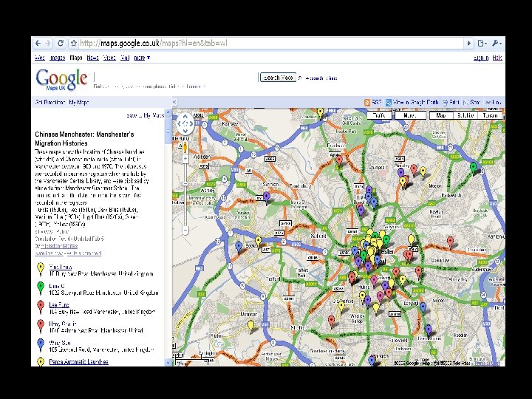Click the browser forward arrow
The width and height of the screenshot is (532, 399).
coord(48,43)
